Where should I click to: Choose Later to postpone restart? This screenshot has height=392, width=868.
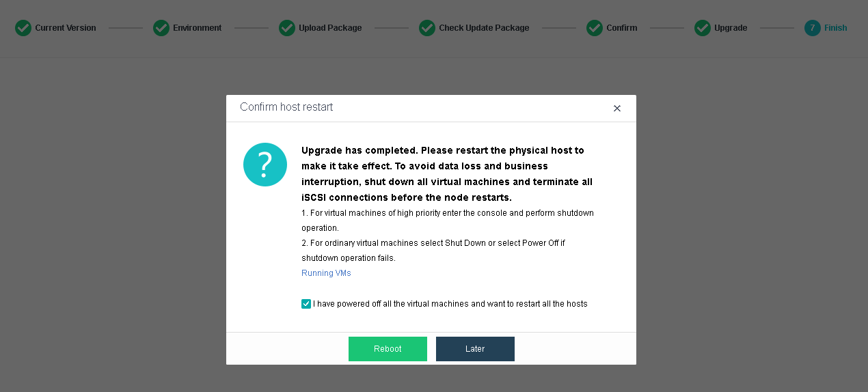point(475,349)
